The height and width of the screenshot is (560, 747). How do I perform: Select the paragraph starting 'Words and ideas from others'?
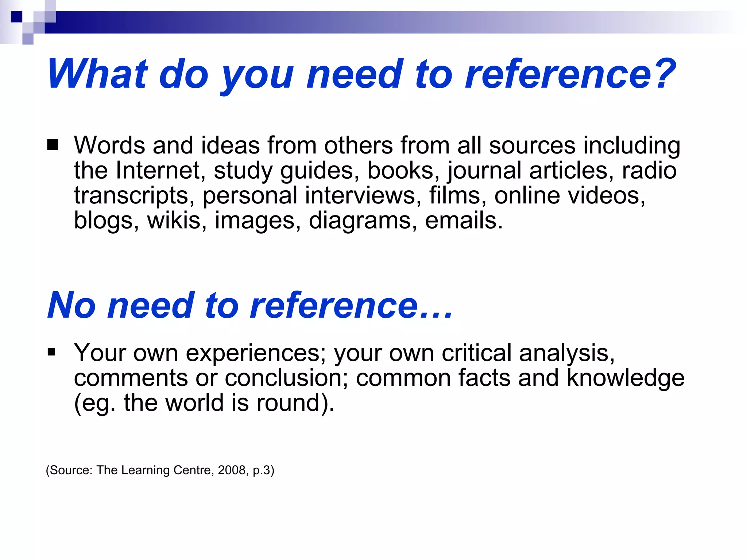(x=377, y=183)
